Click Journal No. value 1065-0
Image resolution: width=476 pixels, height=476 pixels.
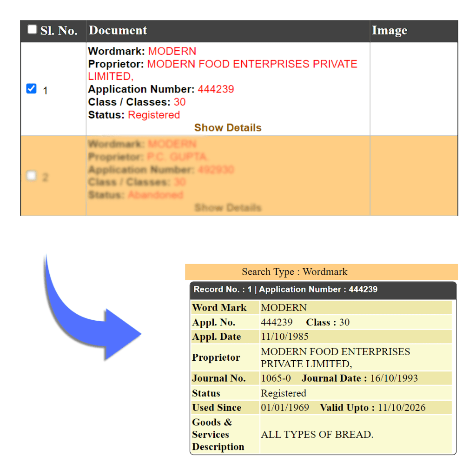[x=276, y=378]
